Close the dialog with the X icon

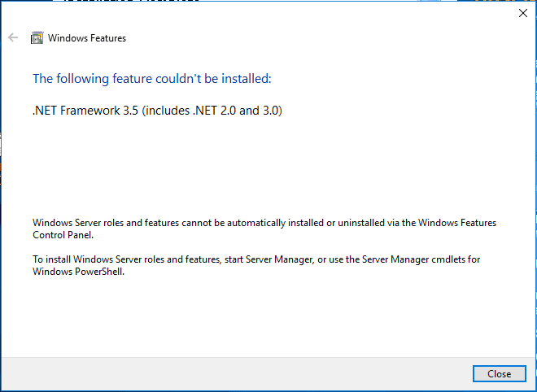522,13
